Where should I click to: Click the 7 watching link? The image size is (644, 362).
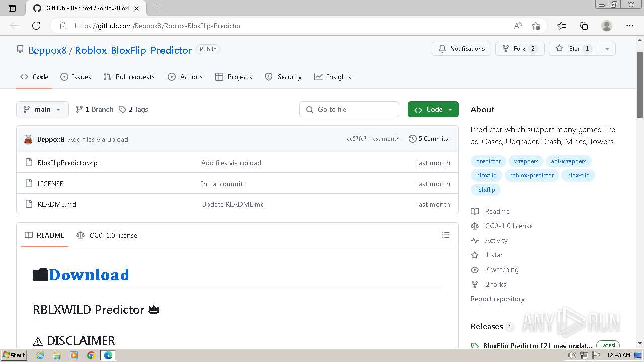tap(502, 269)
